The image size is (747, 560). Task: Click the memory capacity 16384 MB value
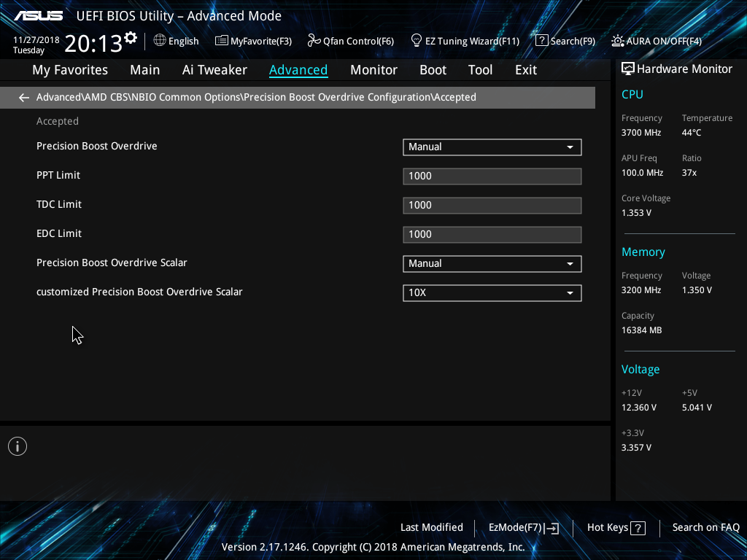[x=641, y=330]
